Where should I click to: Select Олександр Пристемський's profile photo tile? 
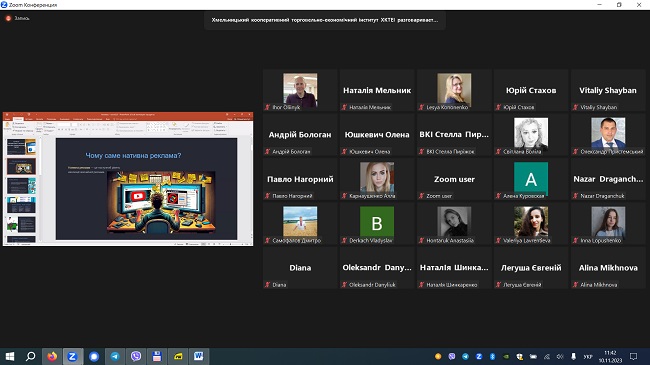coord(608,133)
